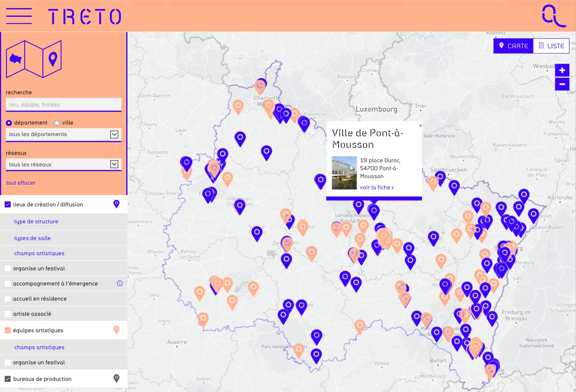Zoom out on the map with the minus button
The width and height of the screenshot is (576, 392).
click(x=562, y=84)
